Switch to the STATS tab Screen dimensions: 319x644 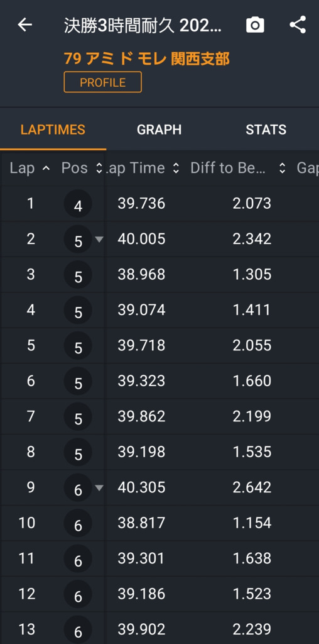coord(266,130)
